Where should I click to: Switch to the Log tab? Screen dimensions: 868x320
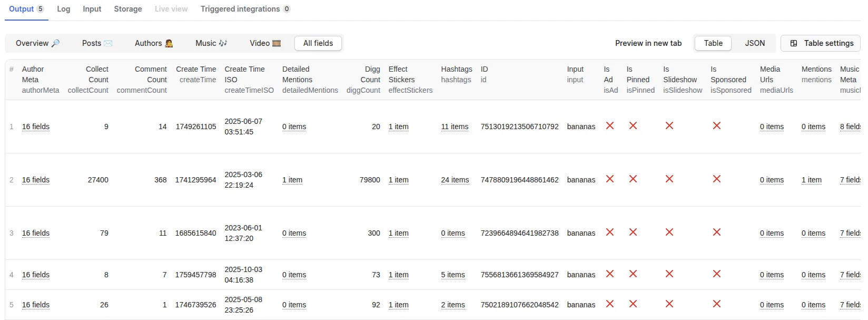[x=64, y=9]
